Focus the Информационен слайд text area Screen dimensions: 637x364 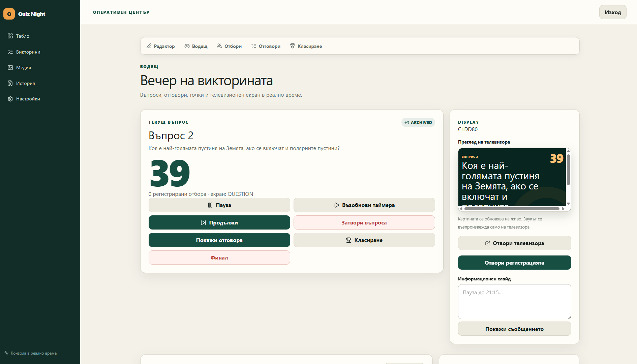tap(515, 302)
